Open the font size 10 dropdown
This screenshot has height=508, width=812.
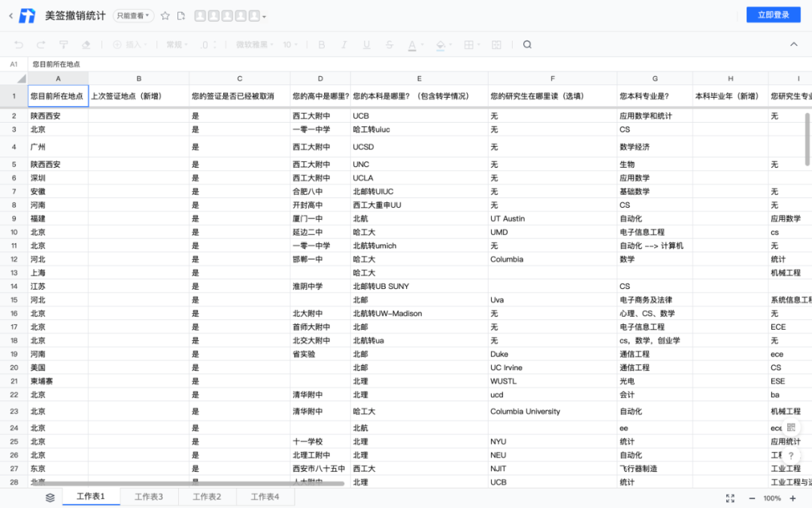(x=290, y=44)
